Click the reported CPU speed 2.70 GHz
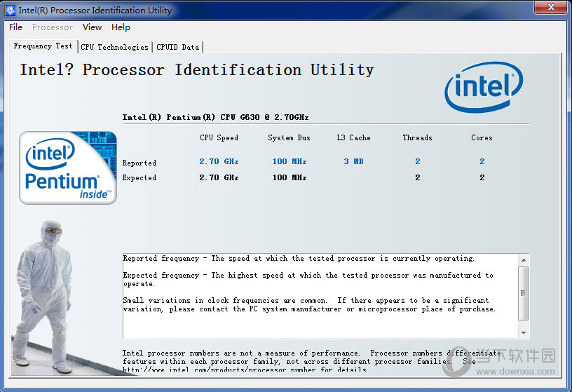Screen dimensions: 572x392 219,161
